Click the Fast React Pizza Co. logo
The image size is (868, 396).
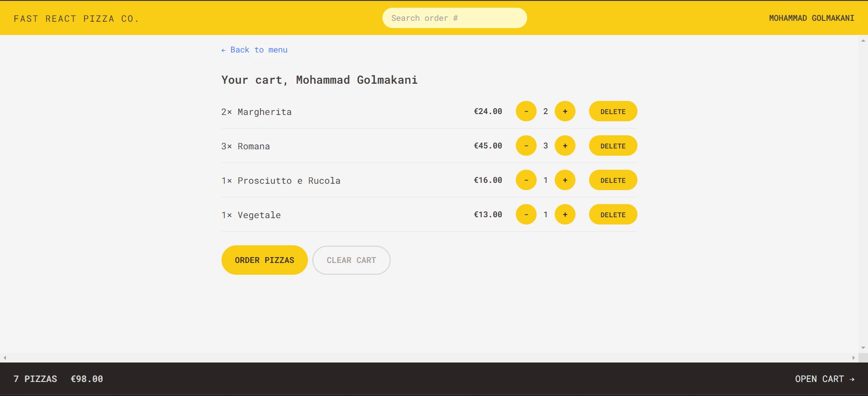pyautogui.click(x=76, y=19)
